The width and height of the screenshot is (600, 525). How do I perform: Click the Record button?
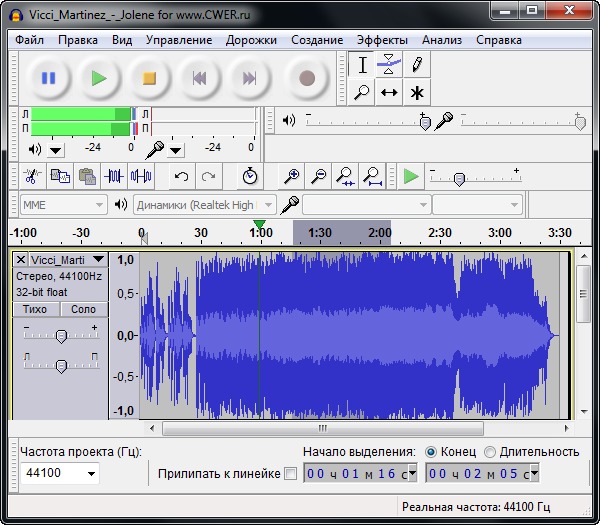(x=307, y=78)
